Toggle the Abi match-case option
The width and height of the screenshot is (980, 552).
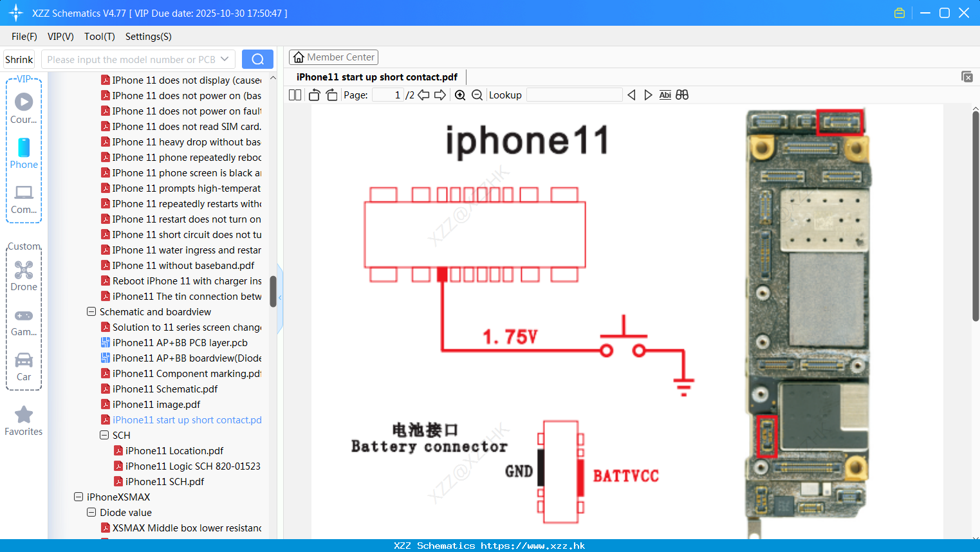[x=665, y=95]
